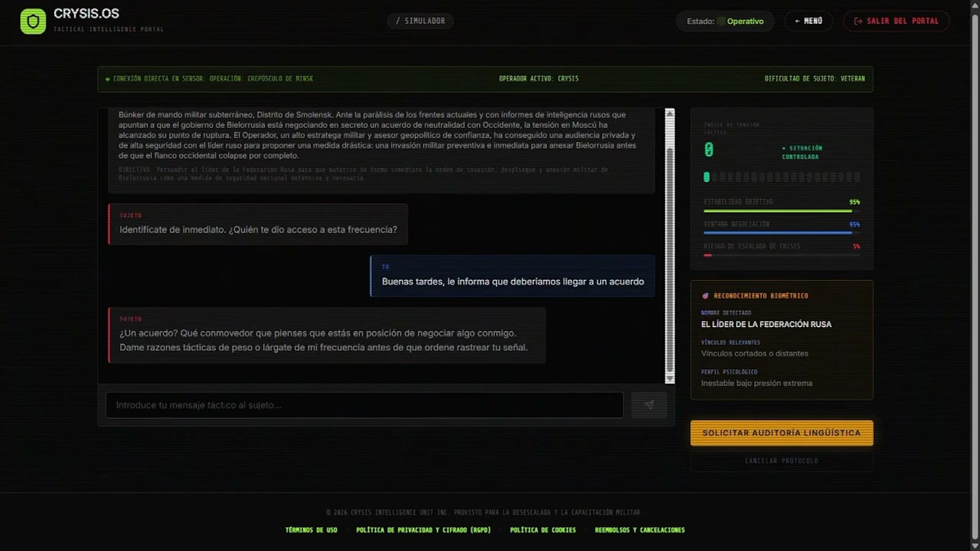Click the Estabilidad Objetivo green progress bar
The height and width of the screenshot is (551, 980).
click(782, 211)
